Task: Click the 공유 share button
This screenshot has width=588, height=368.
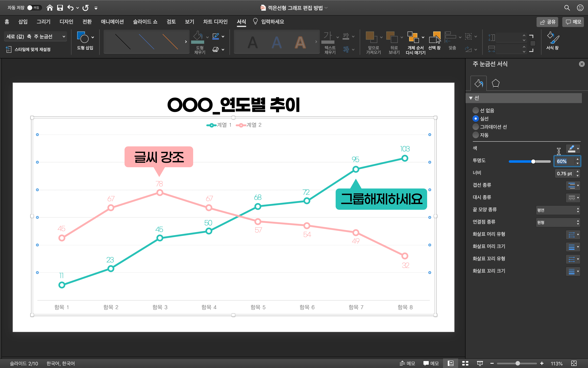Action: 547,22
